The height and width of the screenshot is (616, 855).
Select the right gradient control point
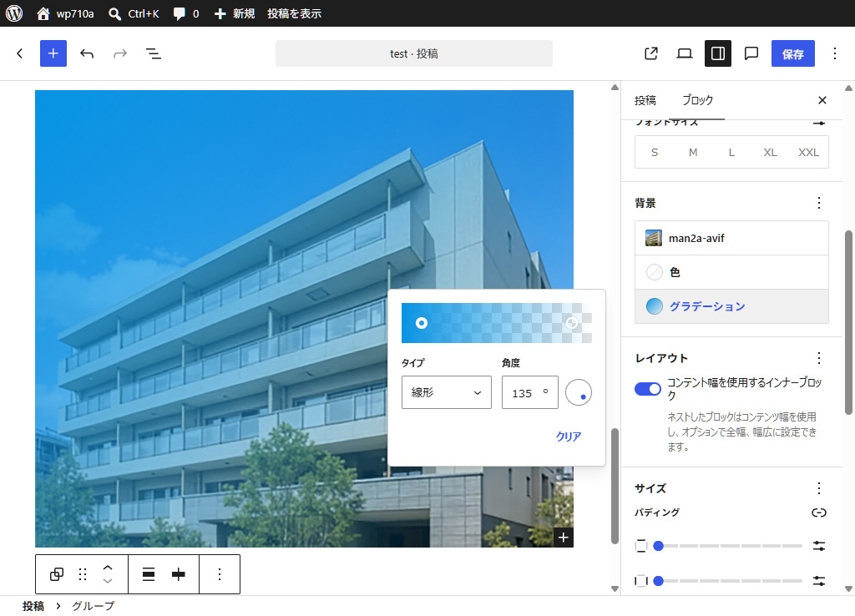(572, 323)
